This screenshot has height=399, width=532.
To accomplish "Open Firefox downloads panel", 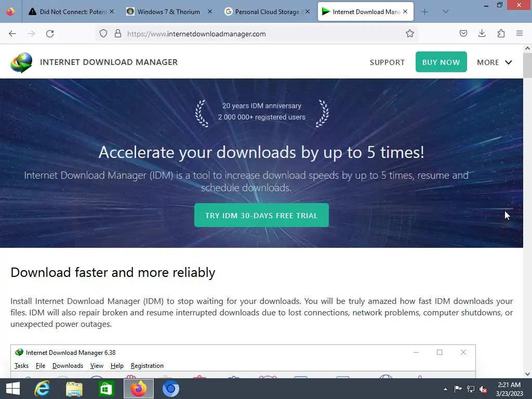I will 482,33.
